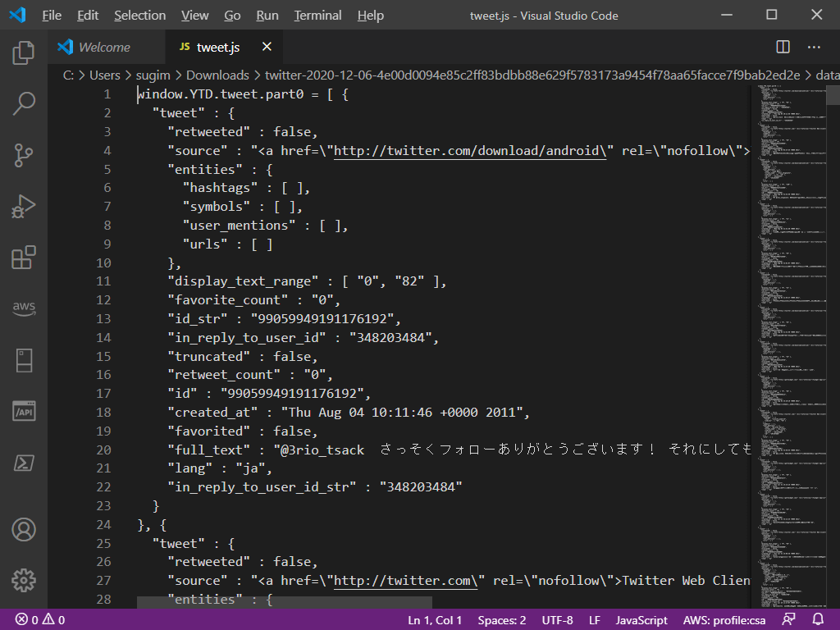Screen dimensions: 840x630
Task: Place cursor on window.YTD.tweet.part0 on line 1
Action: point(220,94)
